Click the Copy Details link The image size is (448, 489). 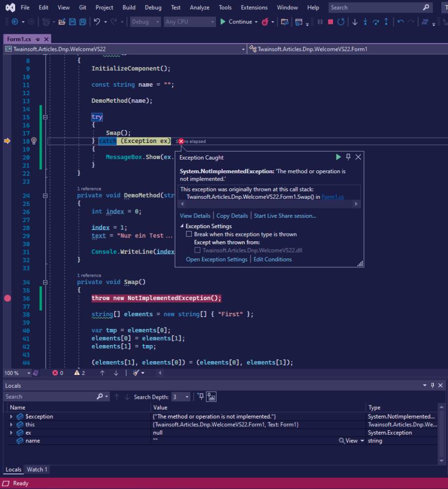232,216
